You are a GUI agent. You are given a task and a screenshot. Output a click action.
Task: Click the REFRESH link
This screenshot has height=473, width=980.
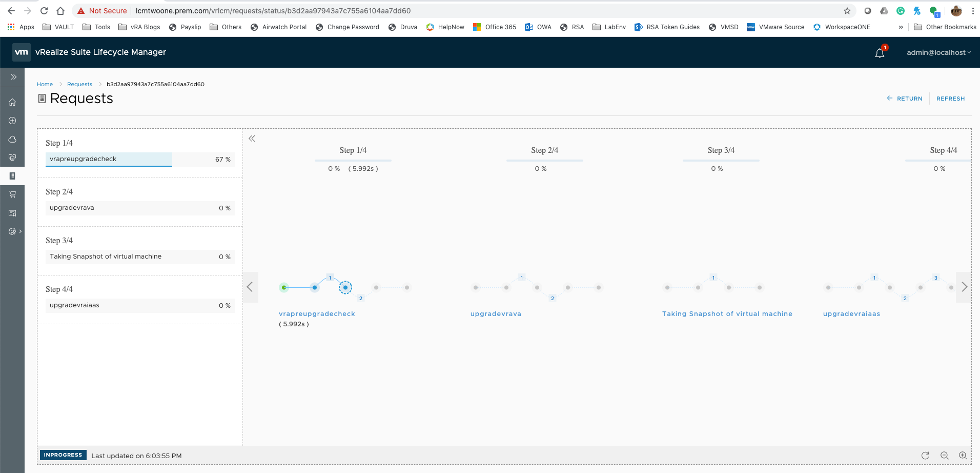click(x=950, y=98)
